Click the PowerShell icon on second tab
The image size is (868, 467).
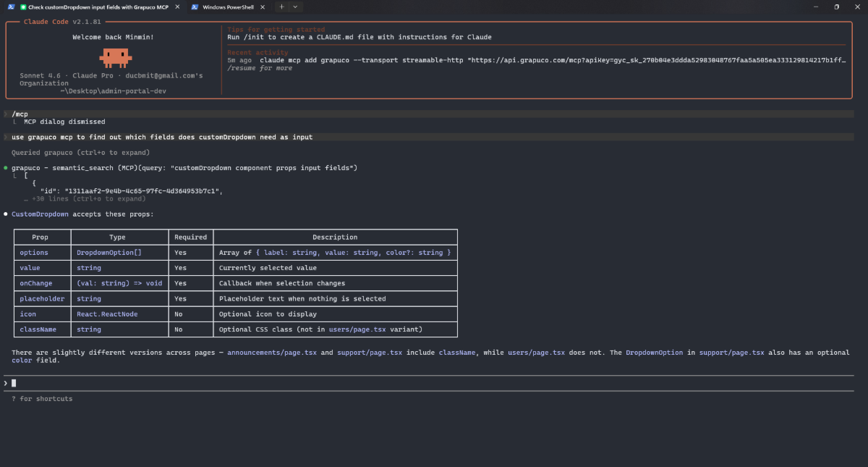pyautogui.click(x=195, y=7)
